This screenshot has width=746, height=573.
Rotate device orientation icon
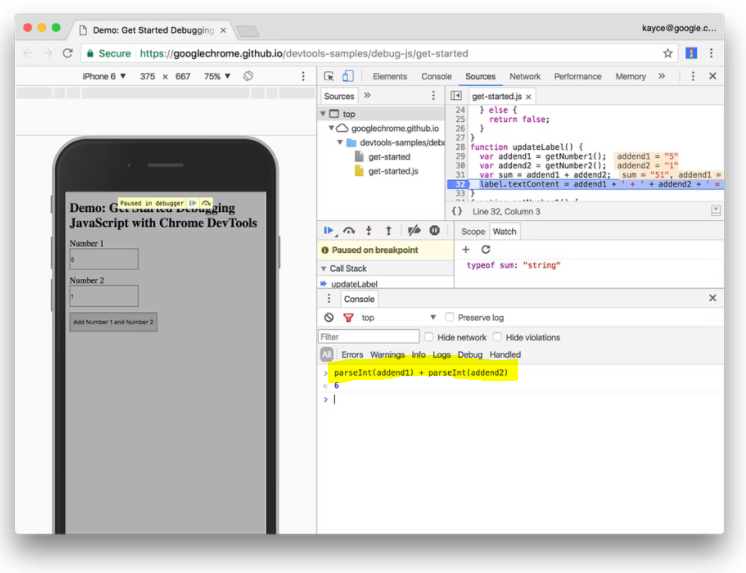click(248, 76)
